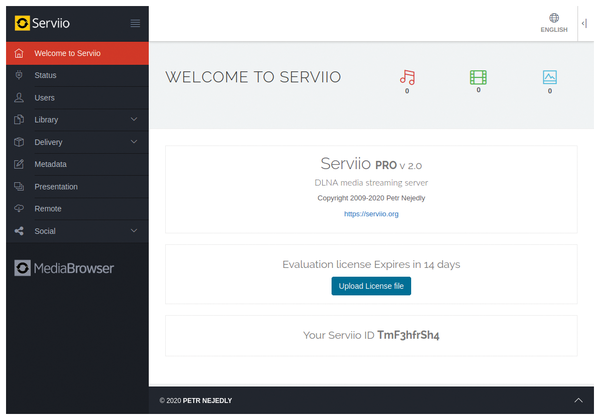Click the edit icon next to Metadata

click(19, 164)
